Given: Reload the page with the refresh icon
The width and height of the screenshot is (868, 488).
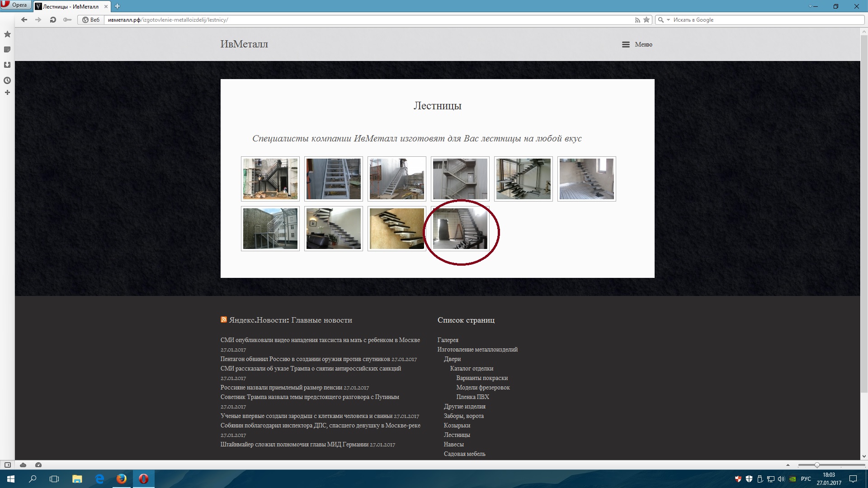Looking at the screenshot, I should (x=53, y=20).
